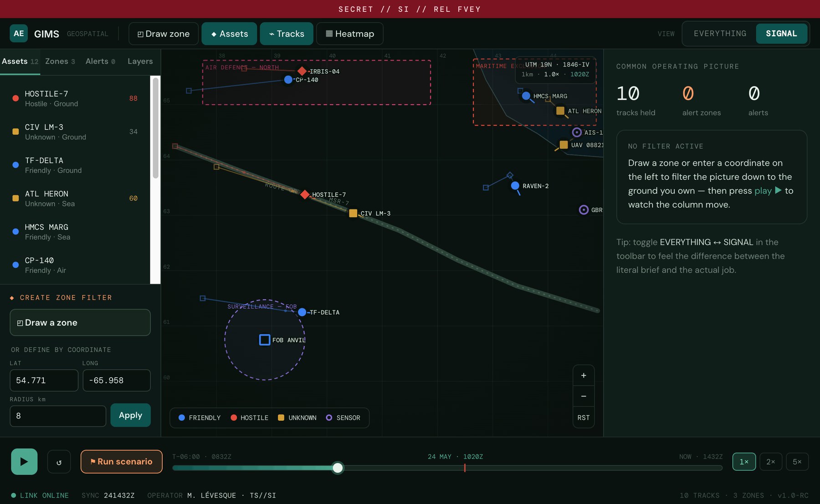The height and width of the screenshot is (504, 820).
Task: Click the RAVEN-2 marker on map
Action: click(515, 186)
